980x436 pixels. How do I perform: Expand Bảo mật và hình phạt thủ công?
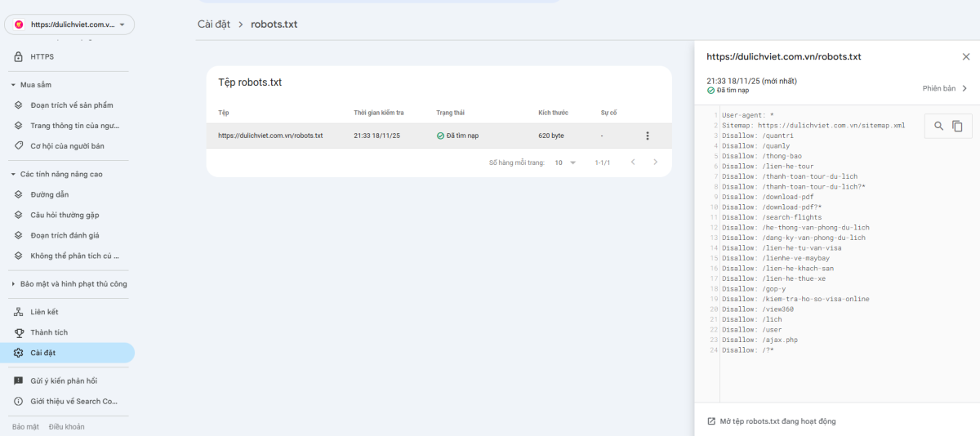13,284
